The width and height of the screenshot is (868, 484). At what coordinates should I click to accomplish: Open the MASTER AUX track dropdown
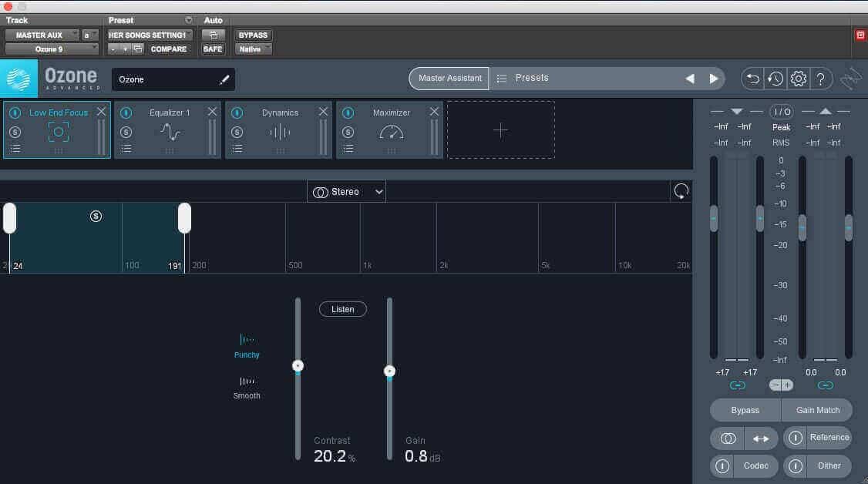tap(42, 35)
